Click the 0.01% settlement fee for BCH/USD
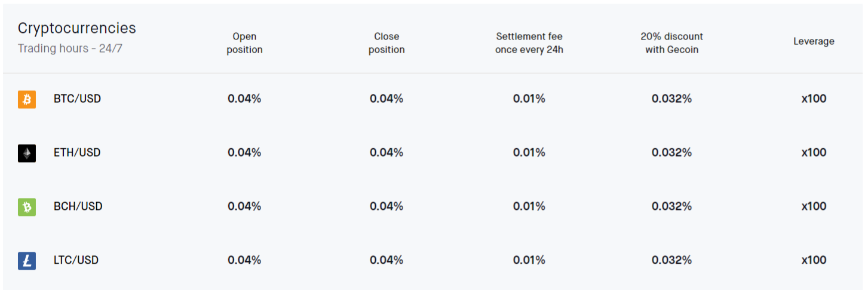 pyautogui.click(x=529, y=206)
